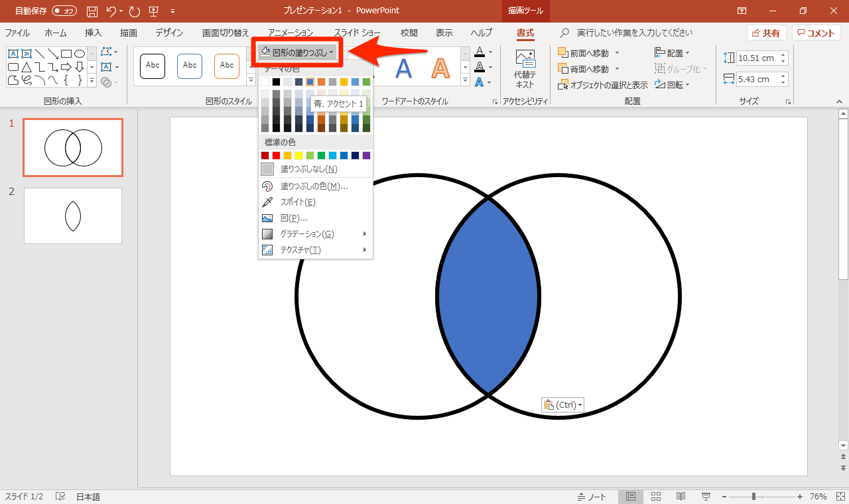Click the search box 実行したい作業を入力してください

634,32
